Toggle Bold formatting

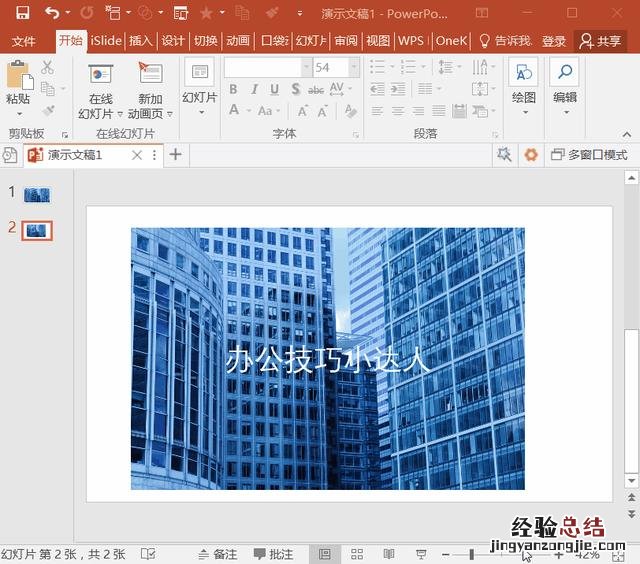point(233,90)
